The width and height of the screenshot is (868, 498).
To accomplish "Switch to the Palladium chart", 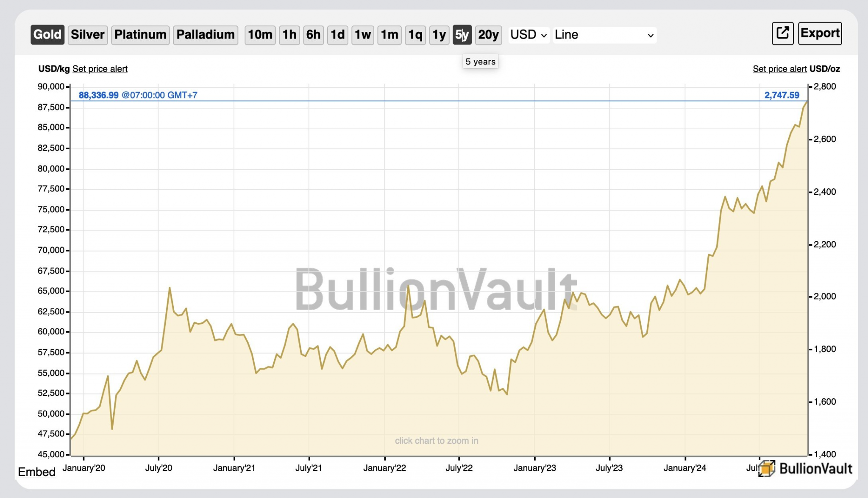I will pyautogui.click(x=206, y=35).
